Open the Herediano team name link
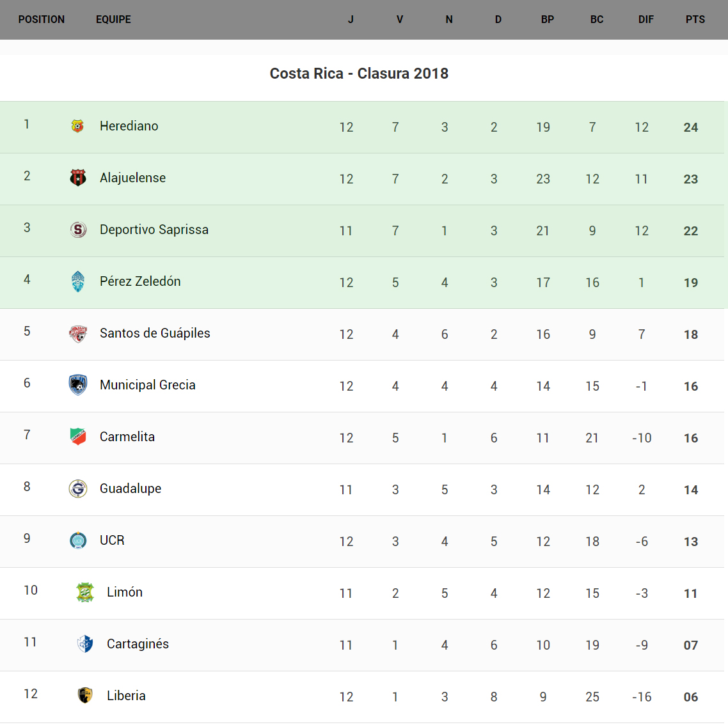Screen dimensions: 728x727 click(x=129, y=126)
